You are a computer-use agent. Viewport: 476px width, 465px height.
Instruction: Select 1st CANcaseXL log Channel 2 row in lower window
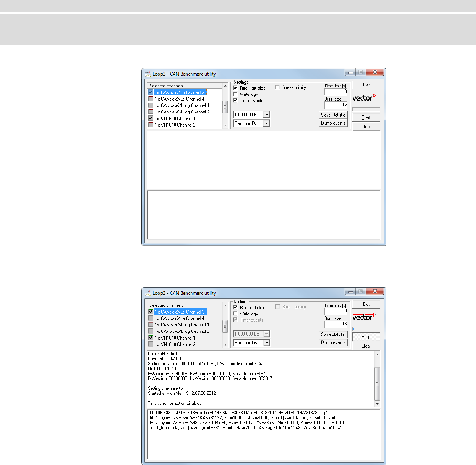coord(182,331)
